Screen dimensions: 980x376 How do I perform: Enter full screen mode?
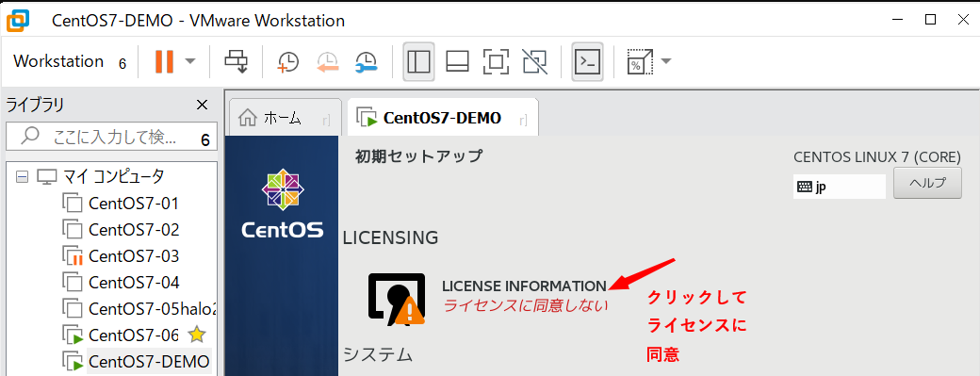pos(497,61)
